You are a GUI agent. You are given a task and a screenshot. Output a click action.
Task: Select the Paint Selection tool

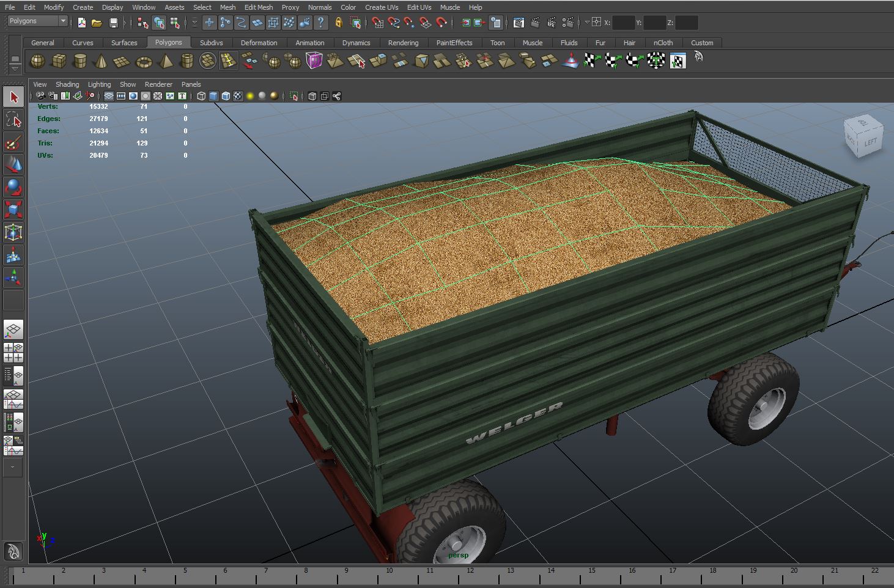[13, 142]
